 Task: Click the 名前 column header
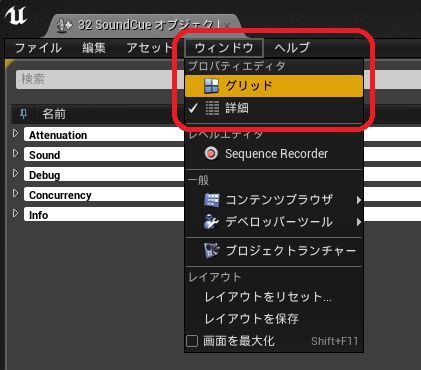coord(54,114)
